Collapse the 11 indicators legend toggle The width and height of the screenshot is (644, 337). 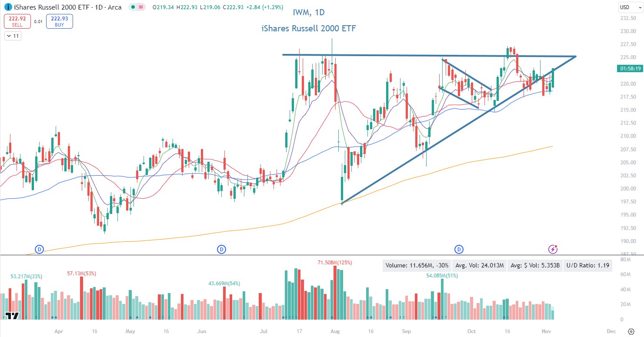pyautogui.click(x=13, y=36)
